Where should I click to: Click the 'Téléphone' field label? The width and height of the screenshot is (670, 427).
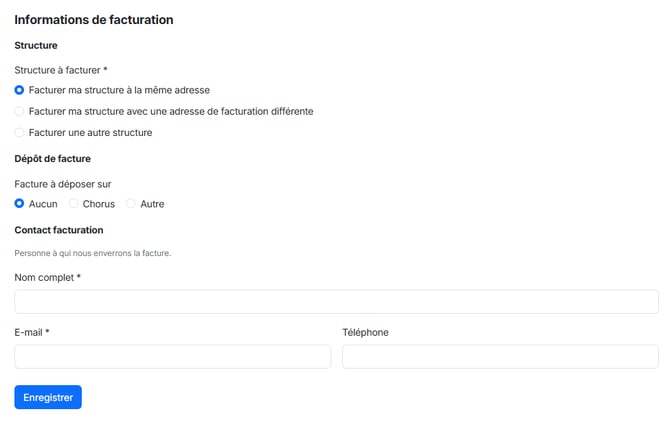pyautogui.click(x=365, y=332)
